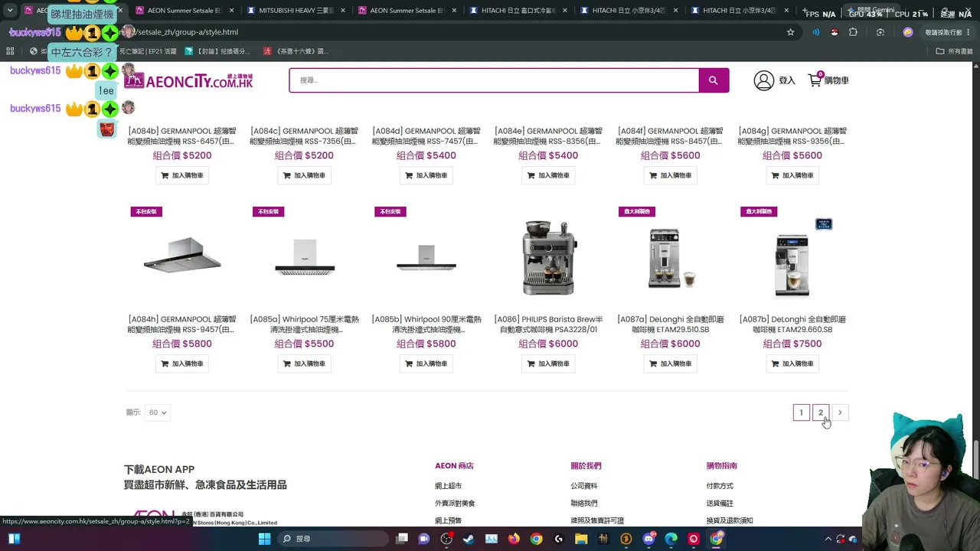This screenshot has width=980, height=551.
Task: Open the footer 付款方式 link
Action: point(720,486)
